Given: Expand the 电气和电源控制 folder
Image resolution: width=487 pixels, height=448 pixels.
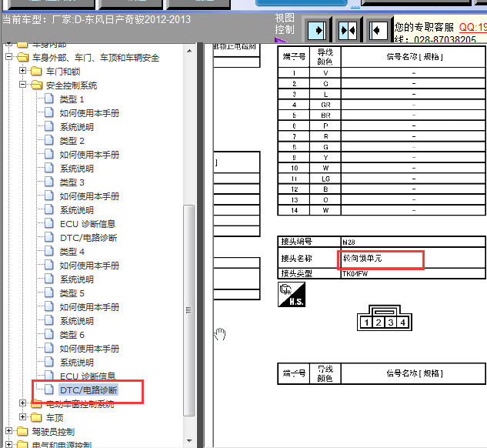Looking at the screenshot, I should click(x=8, y=445).
